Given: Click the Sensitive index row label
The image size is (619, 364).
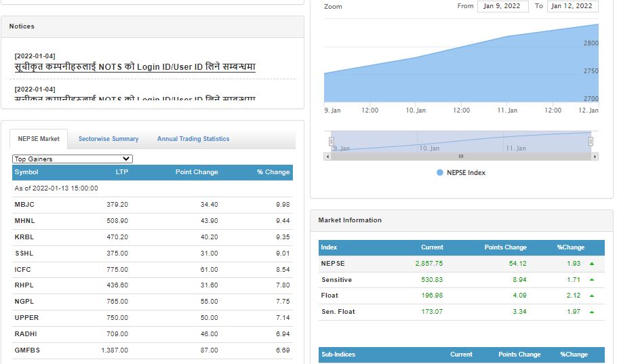Looking at the screenshot, I should coord(336,280).
